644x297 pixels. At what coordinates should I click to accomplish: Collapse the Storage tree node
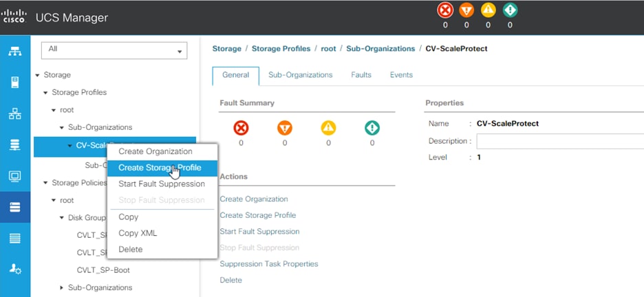click(x=37, y=75)
